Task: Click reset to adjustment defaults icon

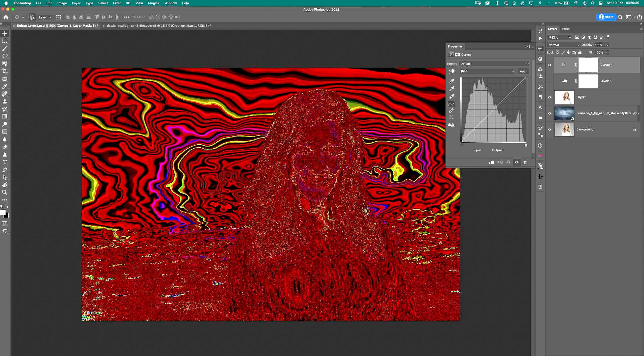Action: (508, 162)
